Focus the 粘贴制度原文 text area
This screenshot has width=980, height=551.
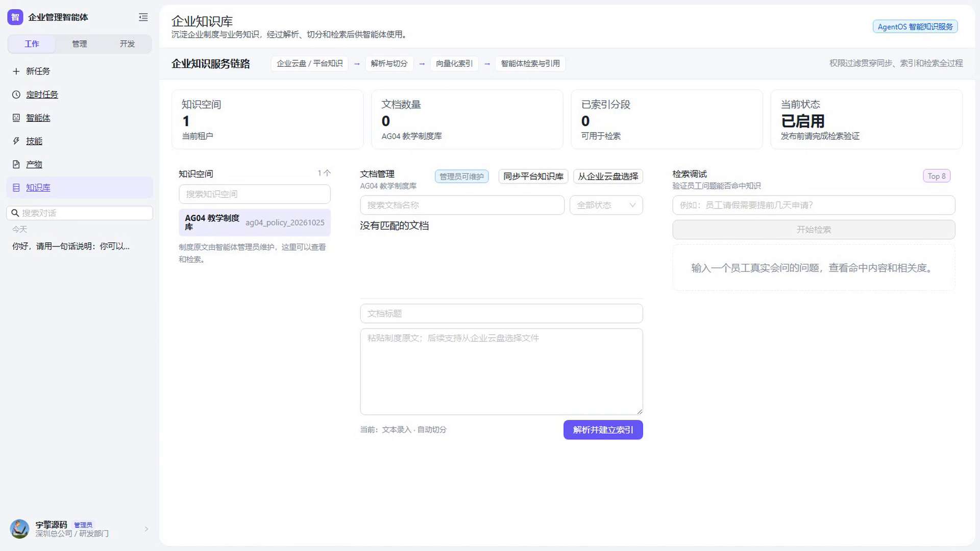[x=501, y=371]
